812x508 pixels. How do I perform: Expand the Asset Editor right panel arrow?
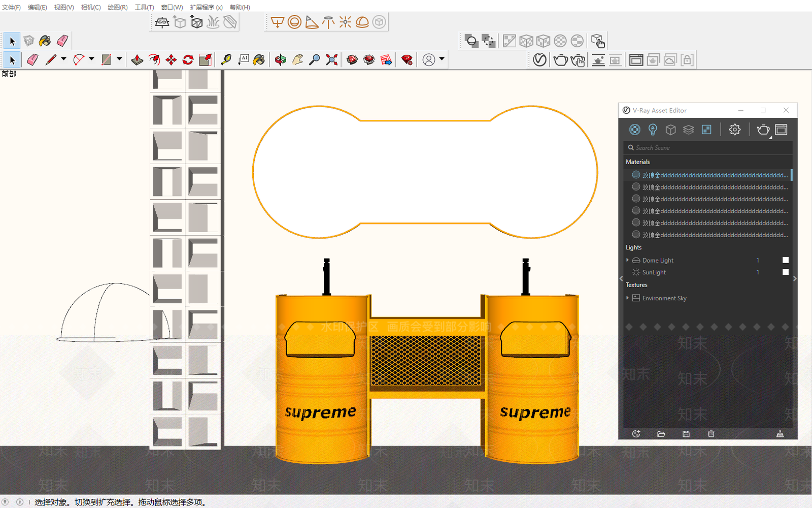click(x=795, y=278)
